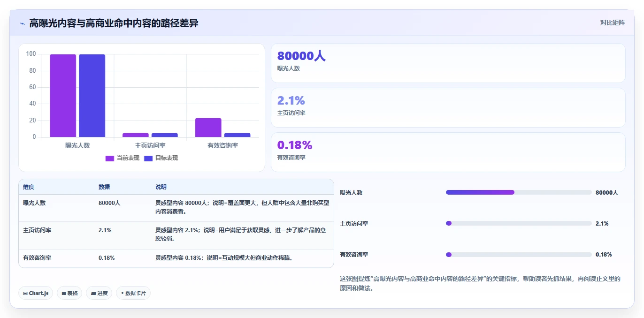
Task: Click the 0.18% value beside progress bar
Action: pos(604,255)
